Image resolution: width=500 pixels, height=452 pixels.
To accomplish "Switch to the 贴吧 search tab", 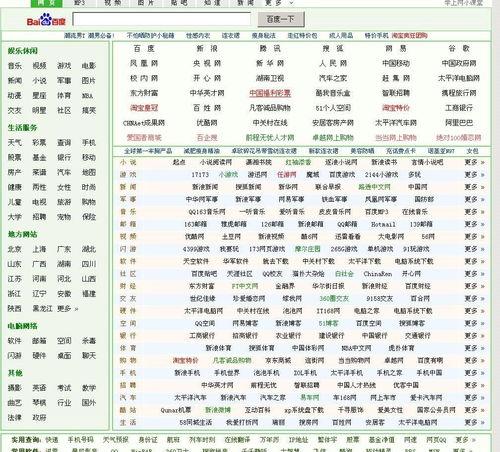I will pyautogui.click(x=179, y=3).
